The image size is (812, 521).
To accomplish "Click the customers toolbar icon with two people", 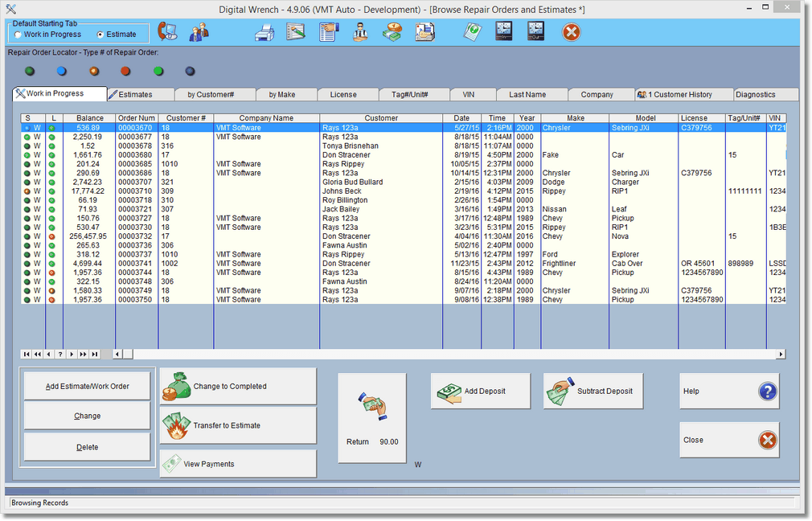I will click(199, 31).
